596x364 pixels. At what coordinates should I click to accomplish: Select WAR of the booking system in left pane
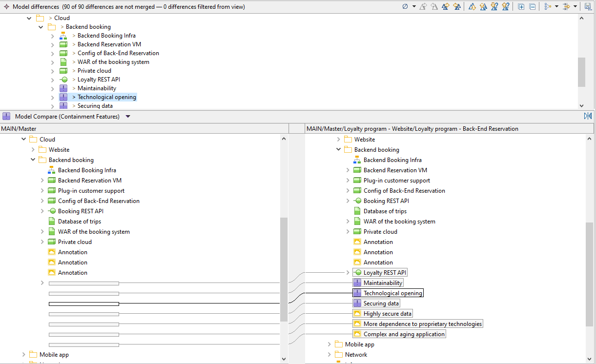coord(94,232)
